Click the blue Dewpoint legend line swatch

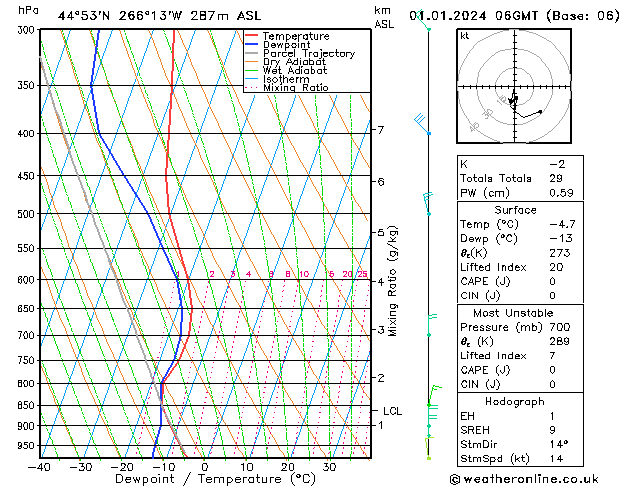click(251, 44)
